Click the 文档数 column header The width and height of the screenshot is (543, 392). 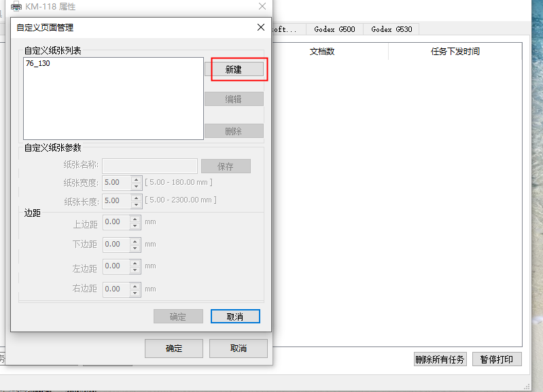[322, 52]
